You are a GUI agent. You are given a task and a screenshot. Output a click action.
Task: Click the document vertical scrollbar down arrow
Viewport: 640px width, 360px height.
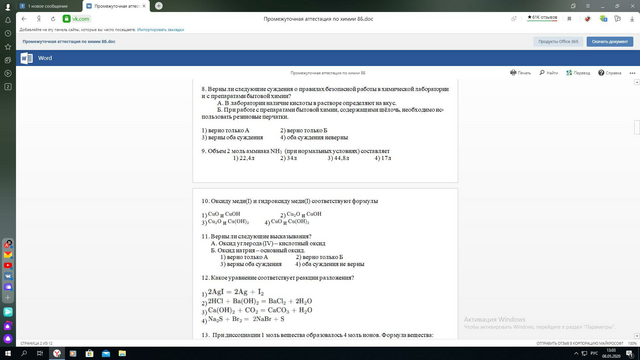[x=637, y=336]
